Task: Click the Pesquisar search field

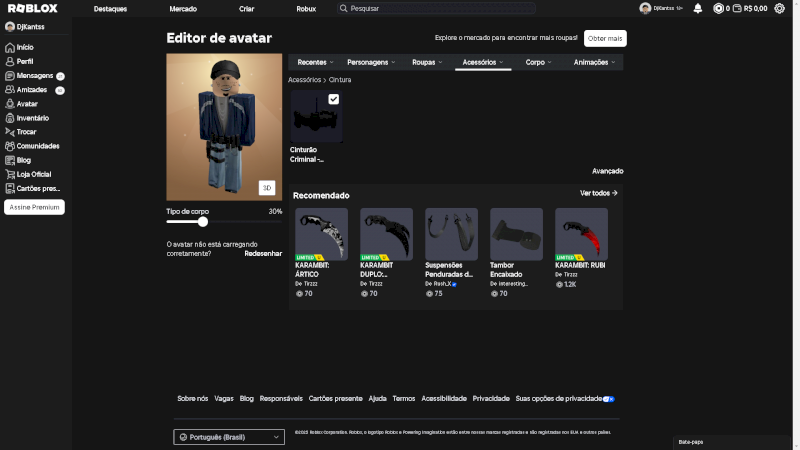Action: pos(436,9)
